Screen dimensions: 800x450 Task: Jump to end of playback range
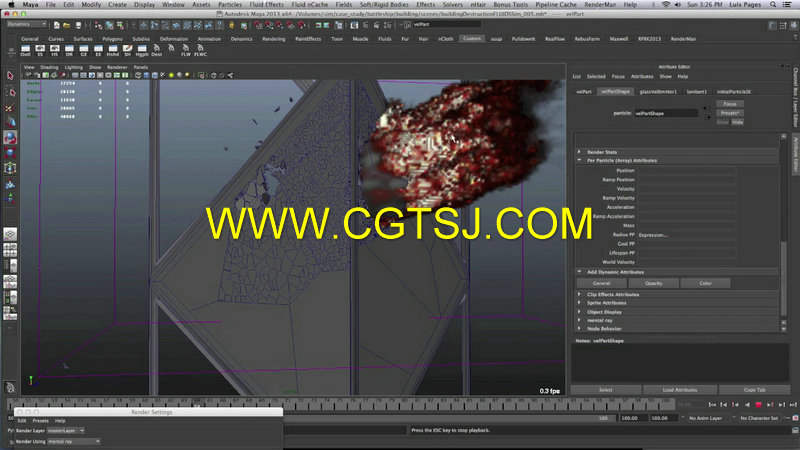(x=793, y=405)
